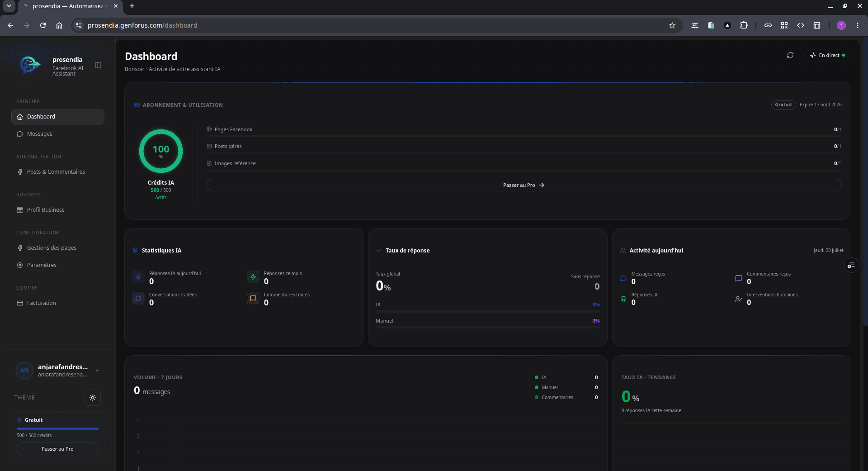Click the Manuel legend entry in Volume chart
Image resolution: width=868 pixels, height=471 pixels.
(566, 387)
